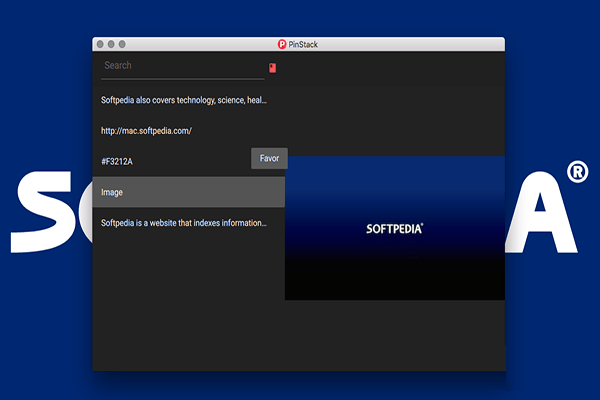Select the Image clipboard entry
Image resolution: width=600 pixels, height=400 pixels.
tap(112, 192)
